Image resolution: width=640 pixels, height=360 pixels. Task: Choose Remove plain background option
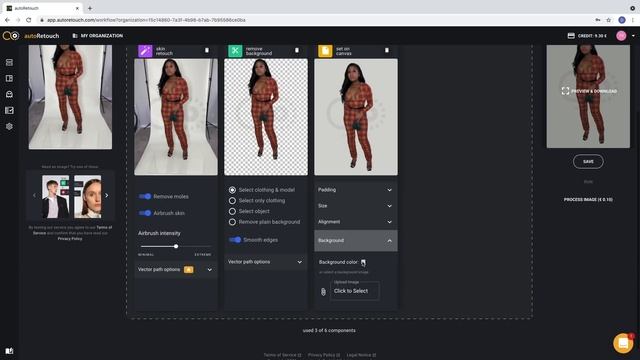tap(232, 222)
